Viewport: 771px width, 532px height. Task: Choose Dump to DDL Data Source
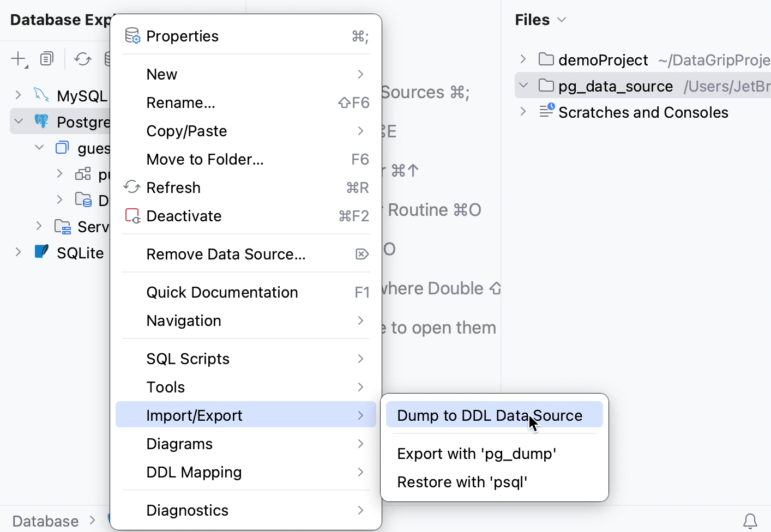(x=495, y=415)
